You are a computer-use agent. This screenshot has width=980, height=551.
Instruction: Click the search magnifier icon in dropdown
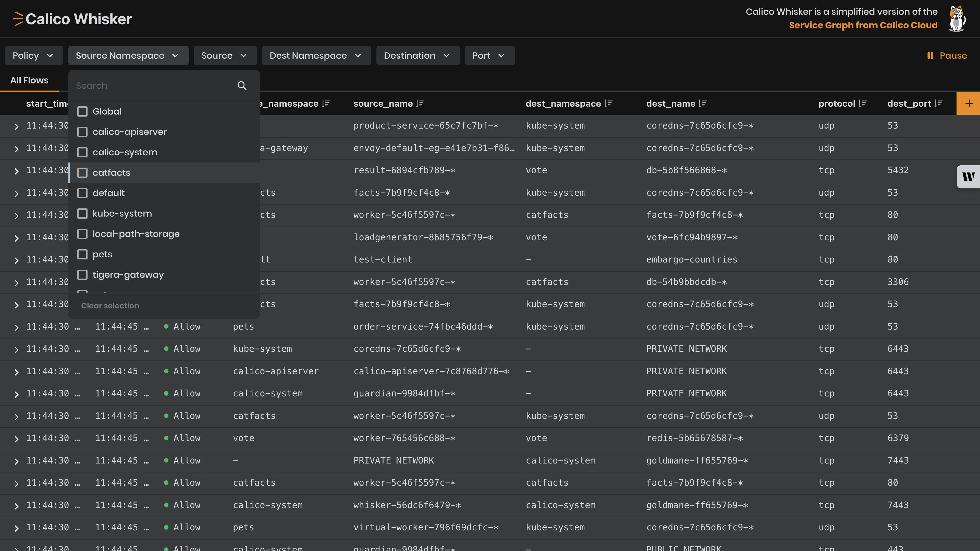pyautogui.click(x=242, y=85)
